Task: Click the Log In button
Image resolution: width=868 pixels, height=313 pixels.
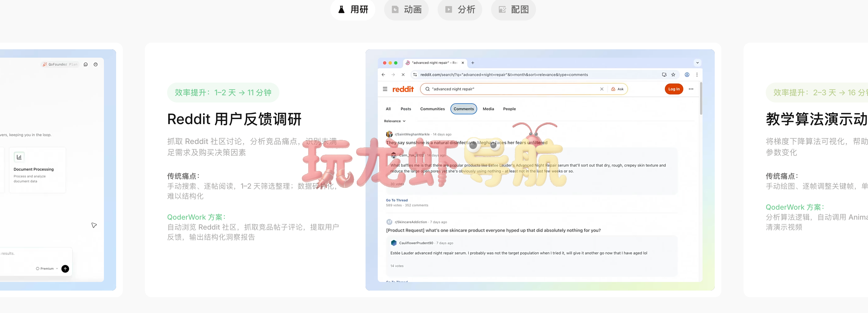Action: [673, 89]
